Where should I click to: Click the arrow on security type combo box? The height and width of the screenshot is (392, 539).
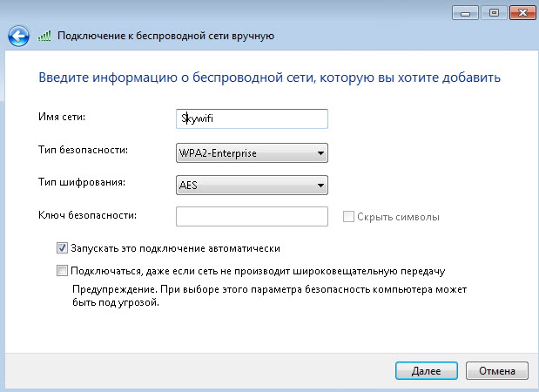320,153
